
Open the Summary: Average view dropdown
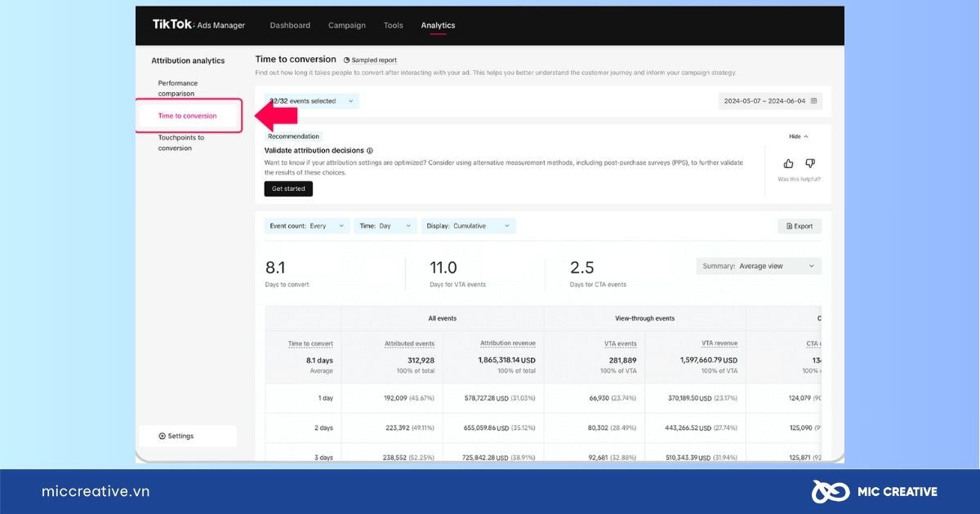[x=759, y=266]
